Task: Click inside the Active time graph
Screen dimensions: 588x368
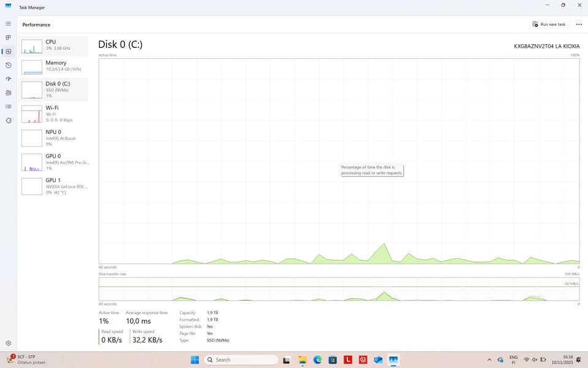Action: click(339, 161)
